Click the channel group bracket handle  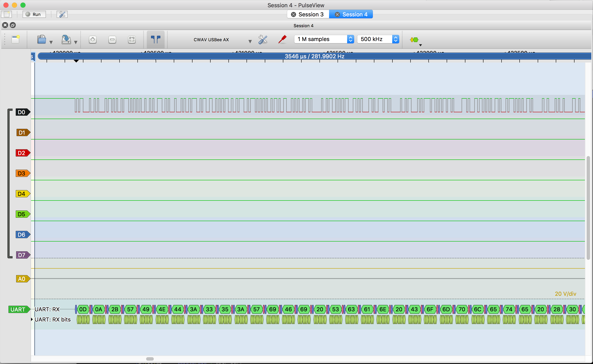pos(10,183)
